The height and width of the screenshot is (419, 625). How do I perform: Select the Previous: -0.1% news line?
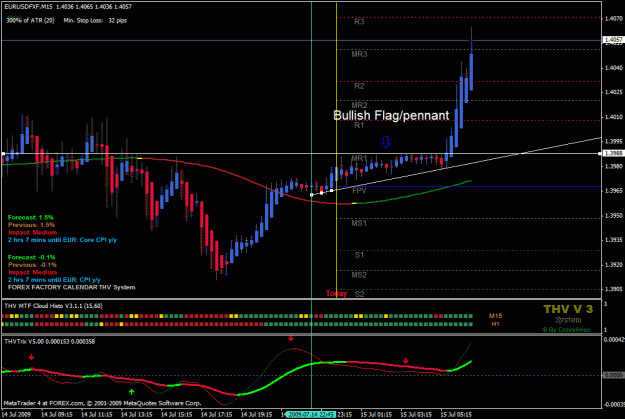32,265
